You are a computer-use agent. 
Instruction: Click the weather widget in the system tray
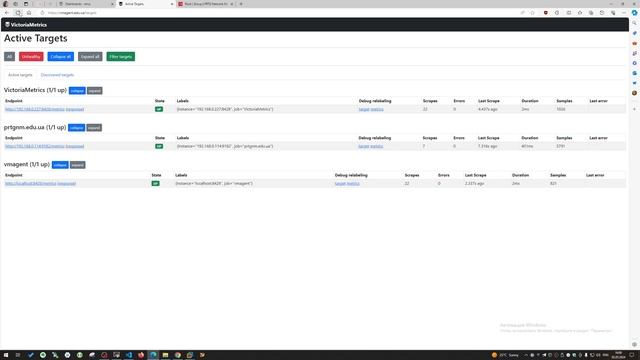[505, 355]
